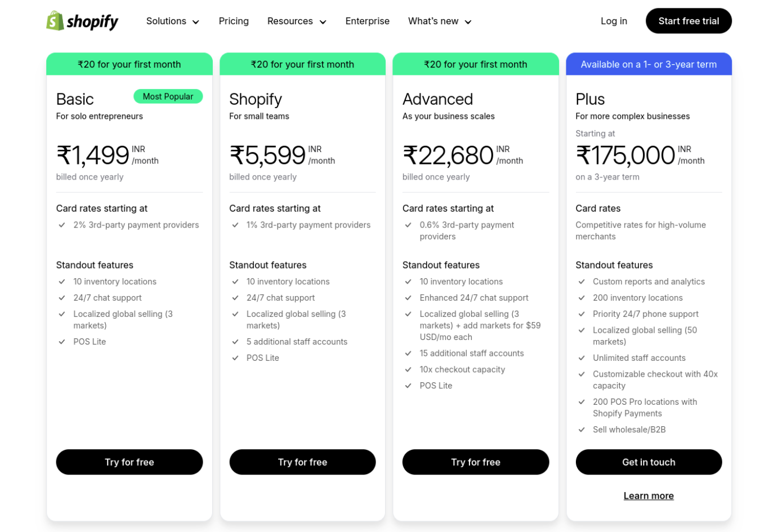Click the Shopify green bag logo icon
Viewport: 769px width, 532px height.
[x=54, y=21]
